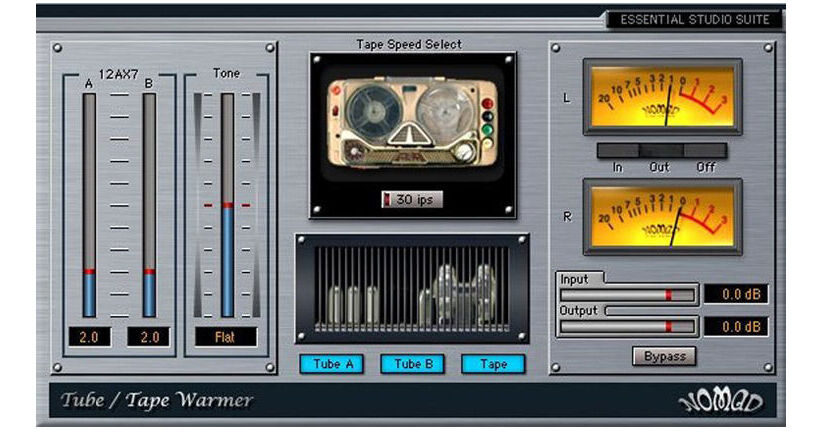
Task: Click the right channel VU meter
Action: 663,217
